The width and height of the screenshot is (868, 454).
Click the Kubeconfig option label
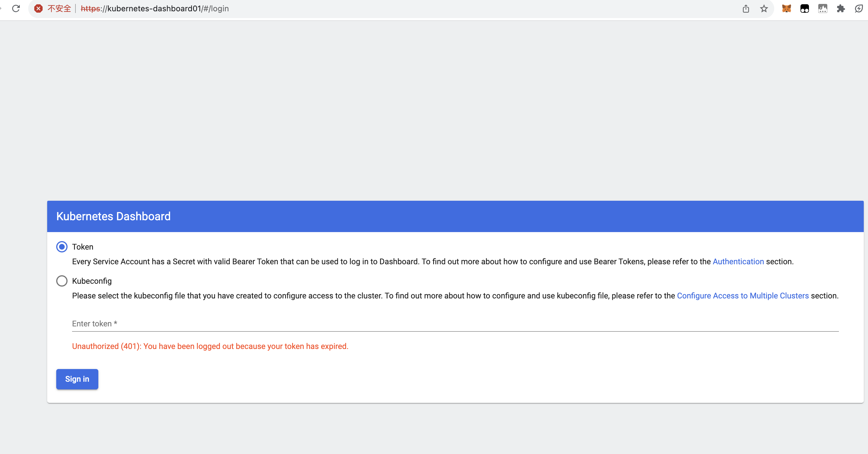tap(92, 281)
